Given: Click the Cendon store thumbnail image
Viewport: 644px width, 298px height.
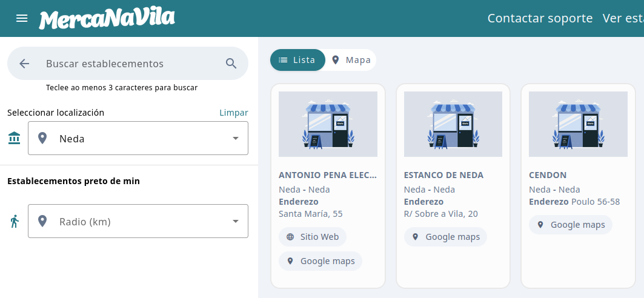Looking at the screenshot, I should (578, 124).
